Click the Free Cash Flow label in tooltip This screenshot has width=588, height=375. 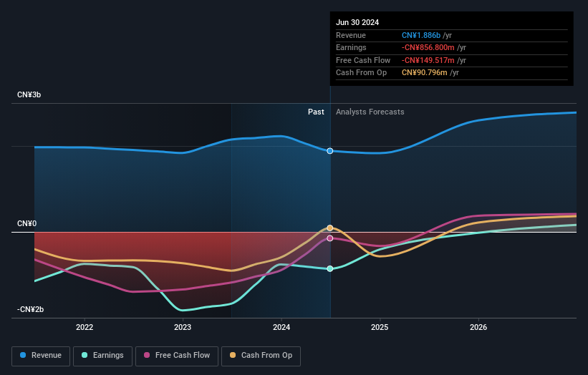pos(363,60)
